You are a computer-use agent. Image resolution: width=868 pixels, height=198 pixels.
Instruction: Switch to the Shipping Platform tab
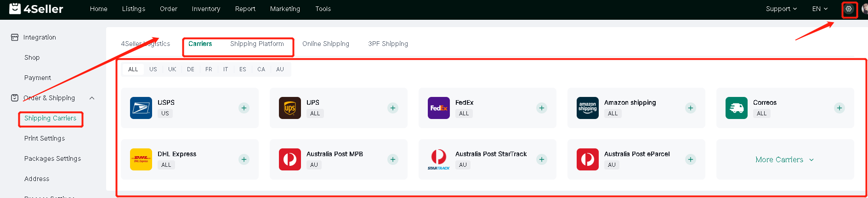pos(257,44)
